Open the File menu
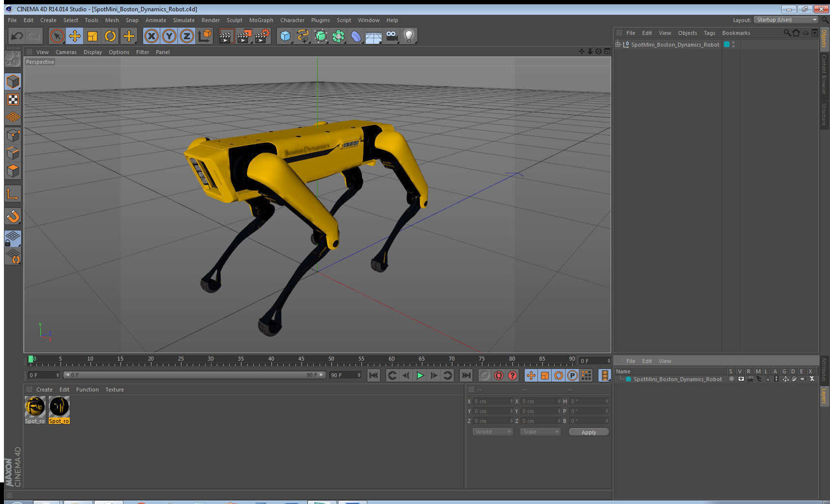The height and width of the screenshot is (504, 830). click(x=12, y=20)
